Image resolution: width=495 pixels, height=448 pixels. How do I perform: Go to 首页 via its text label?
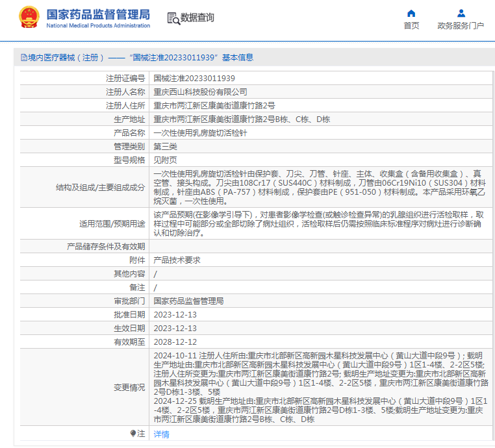click(x=411, y=26)
